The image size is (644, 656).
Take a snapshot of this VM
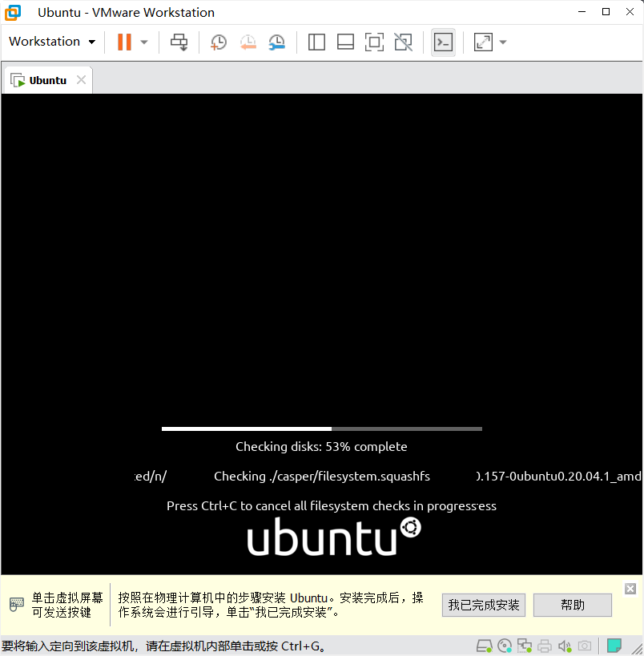click(x=219, y=42)
